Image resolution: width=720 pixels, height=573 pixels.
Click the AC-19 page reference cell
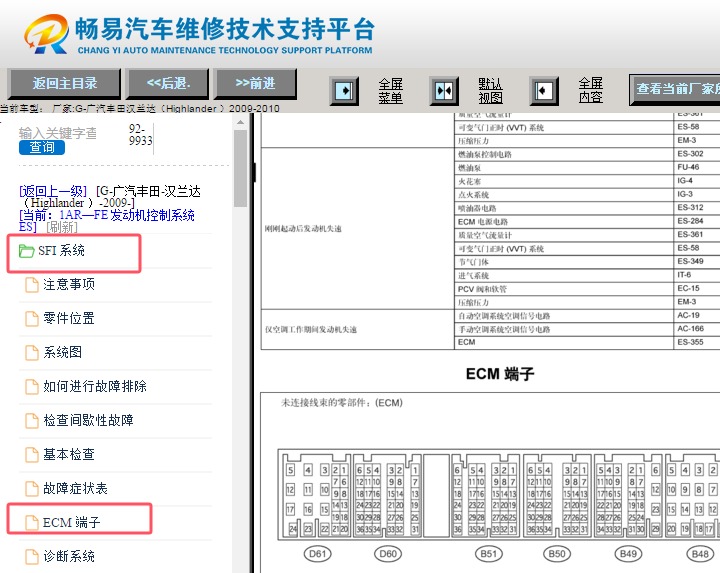click(x=697, y=315)
